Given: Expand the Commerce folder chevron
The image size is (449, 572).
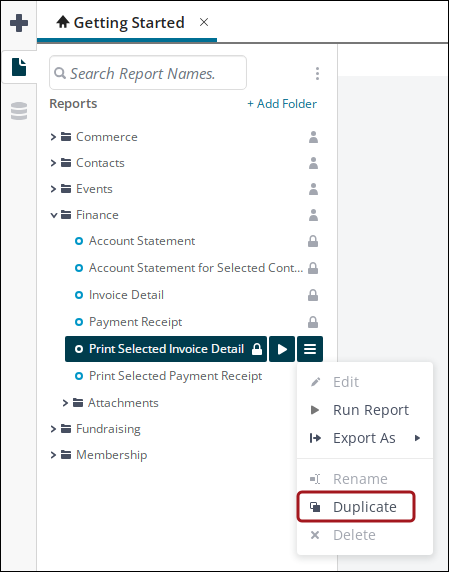Looking at the screenshot, I should click(53, 137).
